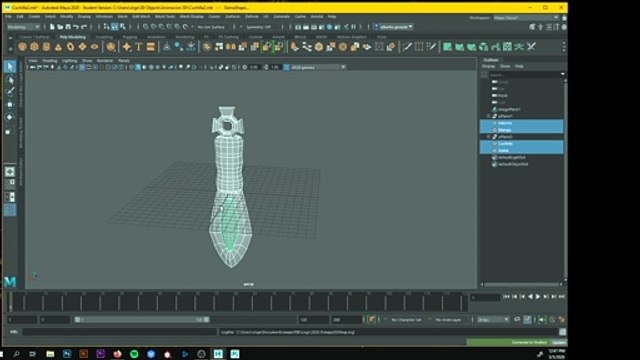Open the viewport color space dropdown

pos(318,67)
